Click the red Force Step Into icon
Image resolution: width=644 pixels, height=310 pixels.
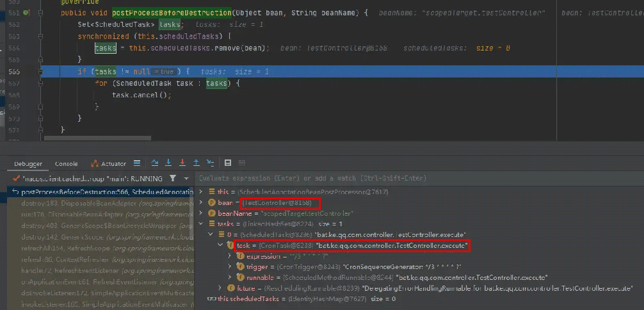[x=182, y=163]
